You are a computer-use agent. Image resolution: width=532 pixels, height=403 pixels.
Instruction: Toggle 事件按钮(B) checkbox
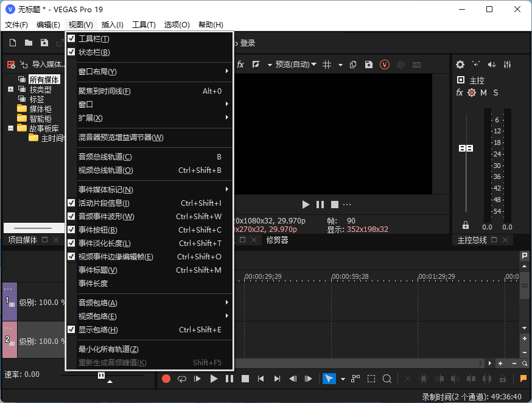tap(71, 230)
